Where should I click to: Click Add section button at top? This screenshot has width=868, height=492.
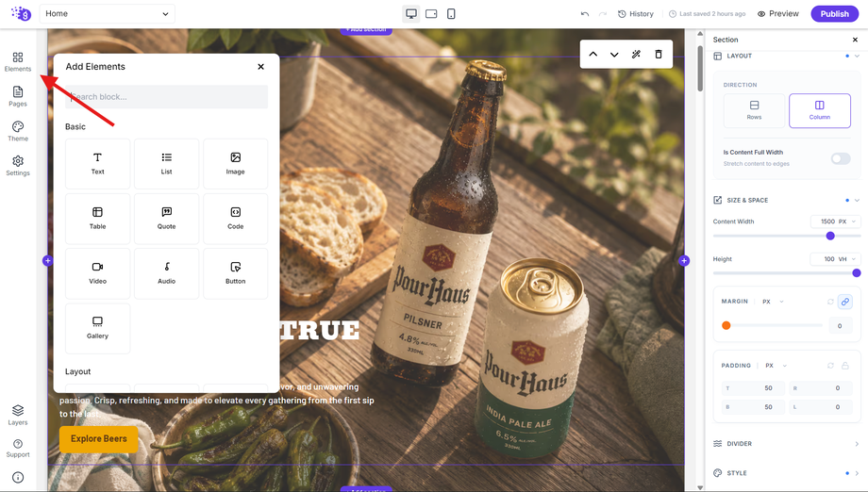(x=366, y=31)
